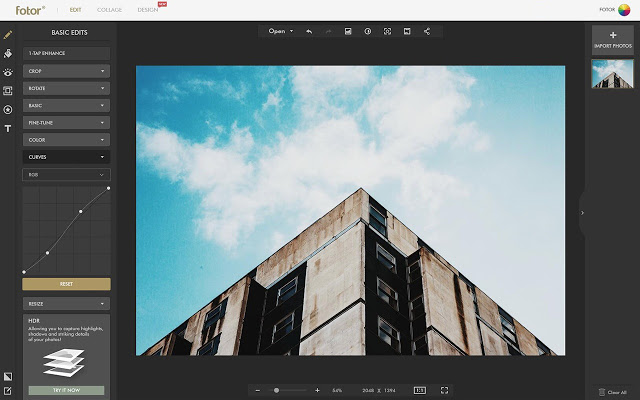Click the Try It Now HDR button

coord(66,390)
